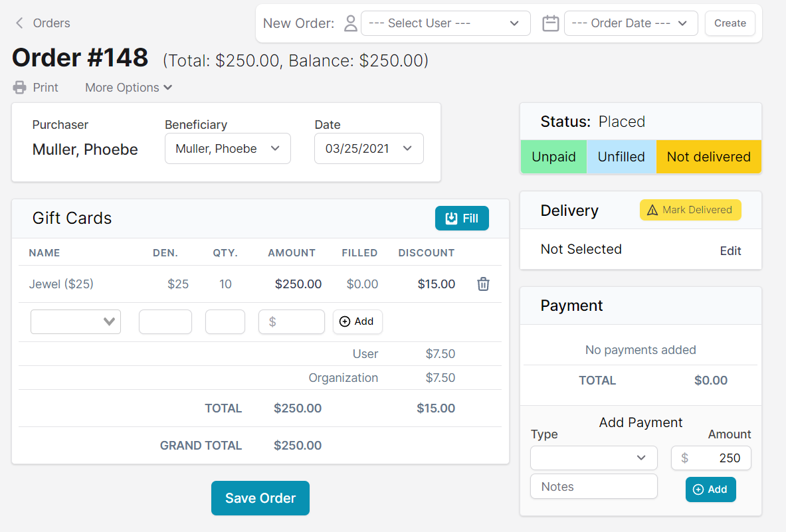786x532 pixels.
Task: Click the Save Order button
Action: point(260,498)
